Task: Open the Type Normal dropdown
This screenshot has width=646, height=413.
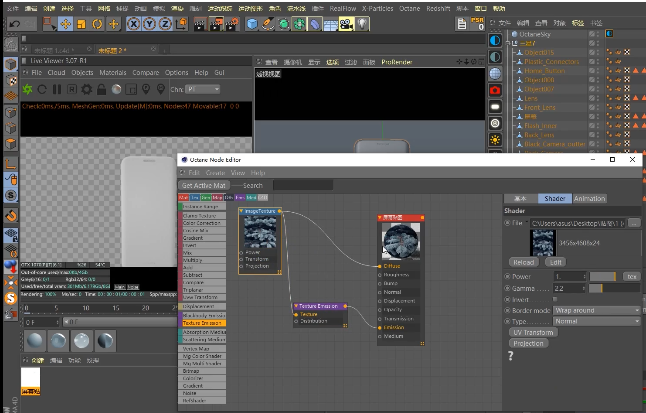Action: coord(597,321)
